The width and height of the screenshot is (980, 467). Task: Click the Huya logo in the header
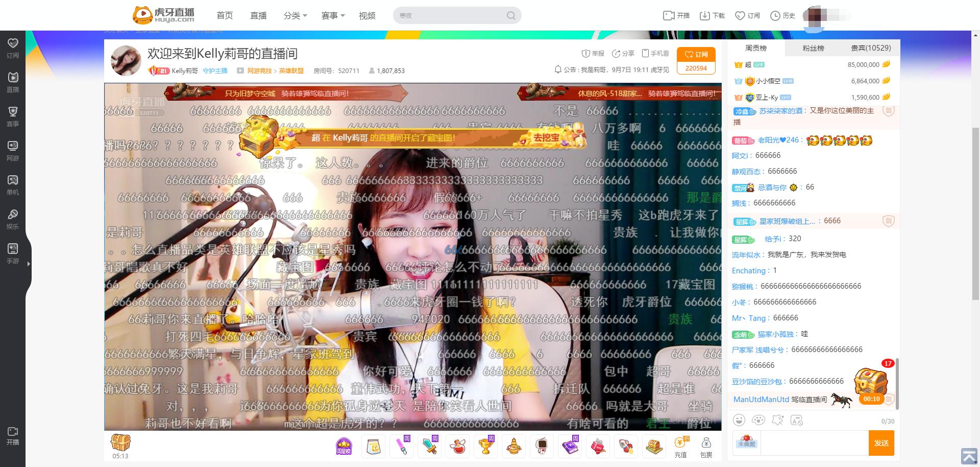tap(163, 15)
